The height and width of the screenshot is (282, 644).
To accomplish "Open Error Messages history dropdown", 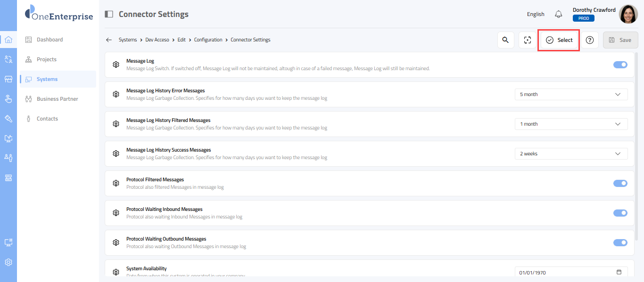I will [x=571, y=95].
